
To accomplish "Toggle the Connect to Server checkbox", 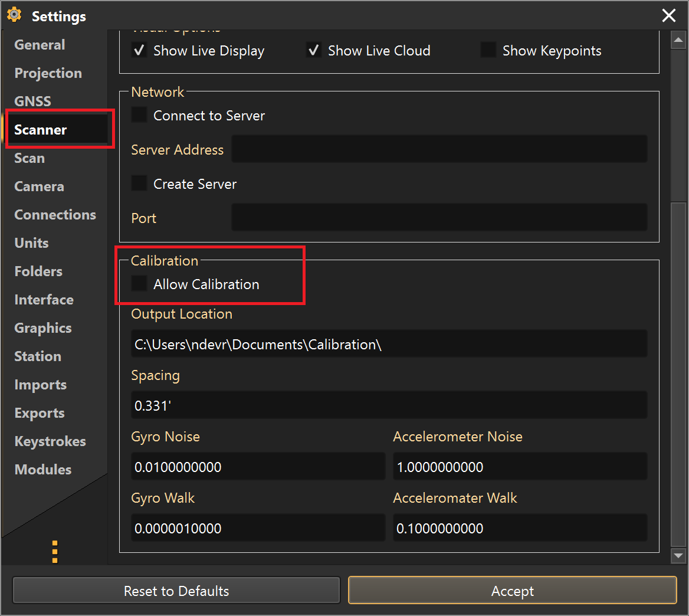I will (x=139, y=115).
